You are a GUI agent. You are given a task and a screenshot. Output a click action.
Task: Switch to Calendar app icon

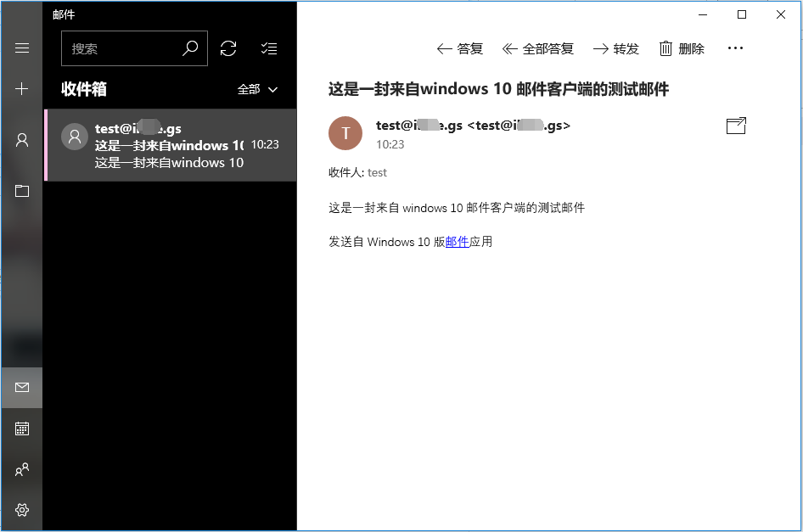coord(22,428)
